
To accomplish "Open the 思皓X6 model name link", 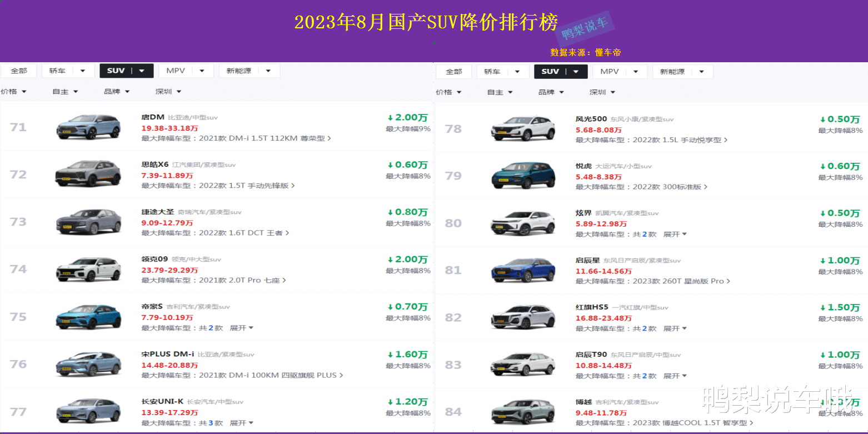I will pos(155,164).
